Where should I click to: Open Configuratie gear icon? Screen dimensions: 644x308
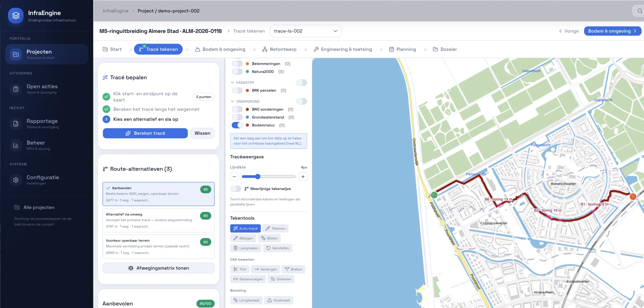(16, 180)
